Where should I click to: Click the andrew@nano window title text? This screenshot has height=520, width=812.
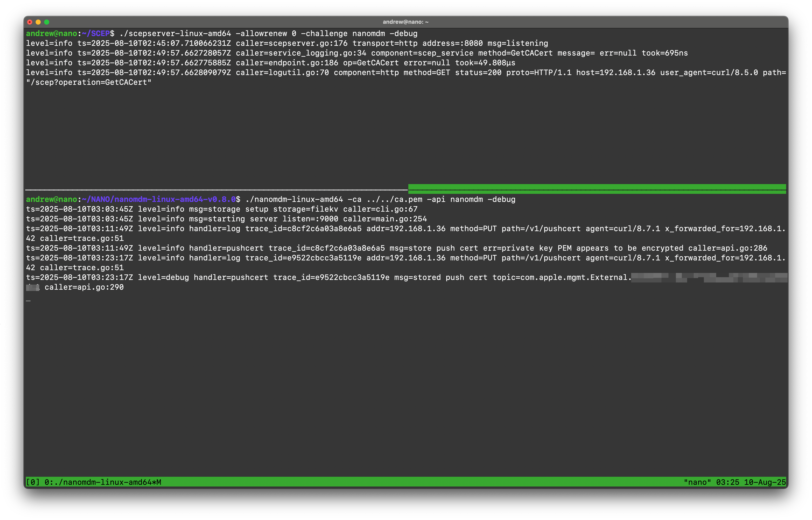[x=405, y=22]
